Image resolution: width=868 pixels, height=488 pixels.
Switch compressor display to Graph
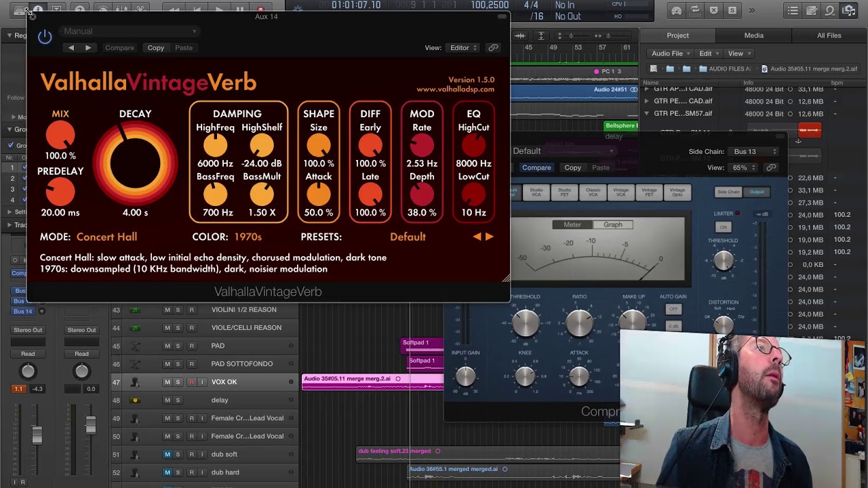pos(612,225)
